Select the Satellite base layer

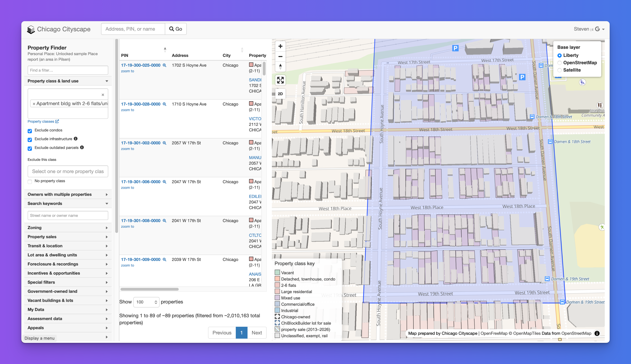click(560, 70)
